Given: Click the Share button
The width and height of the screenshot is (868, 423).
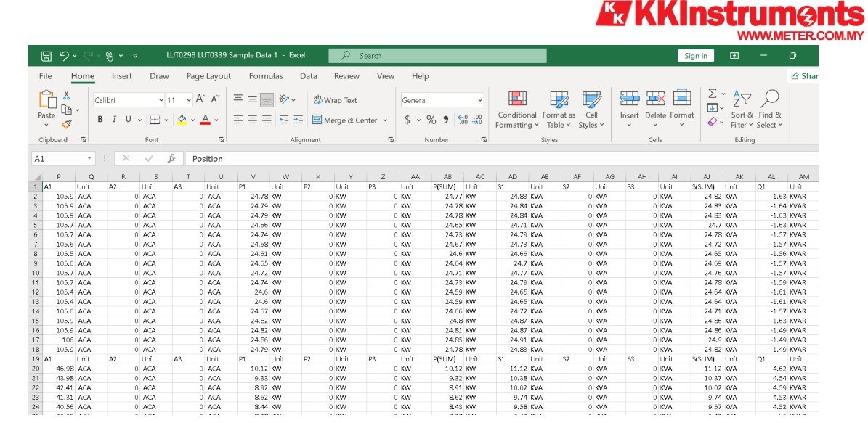Looking at the screenshot, I should (x=805, y=76).
